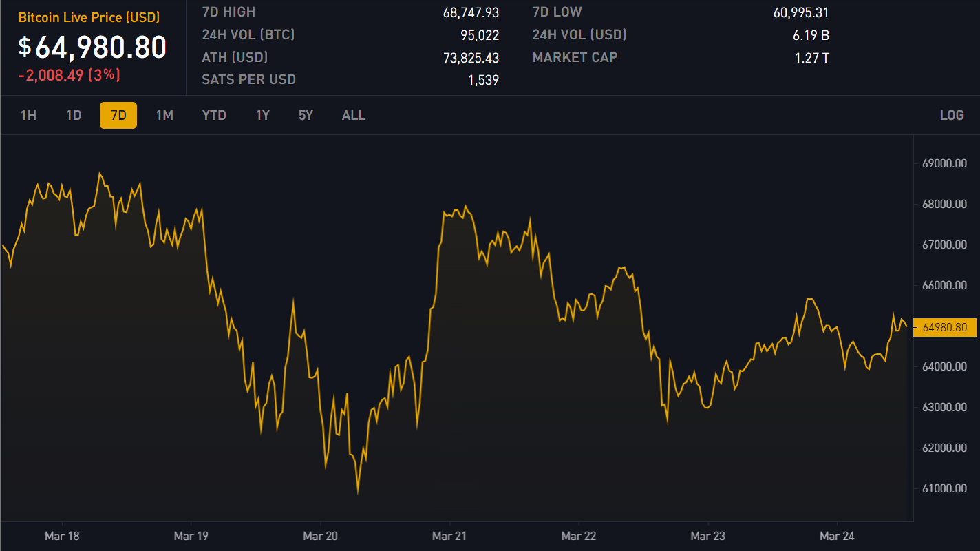The image size is (980, 551).
Task: Click the MARKET CAP value 1.27 T
Action: click(811, 58)
